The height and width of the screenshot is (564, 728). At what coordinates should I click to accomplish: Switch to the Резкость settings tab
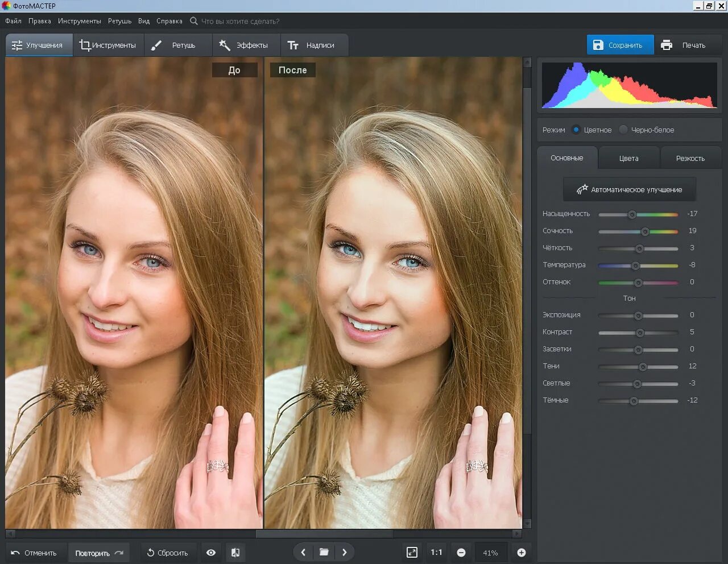[x=690, y=158]
